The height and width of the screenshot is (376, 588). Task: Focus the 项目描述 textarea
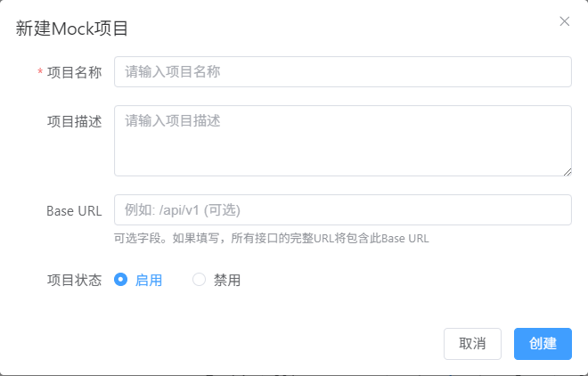click(343, 141)
